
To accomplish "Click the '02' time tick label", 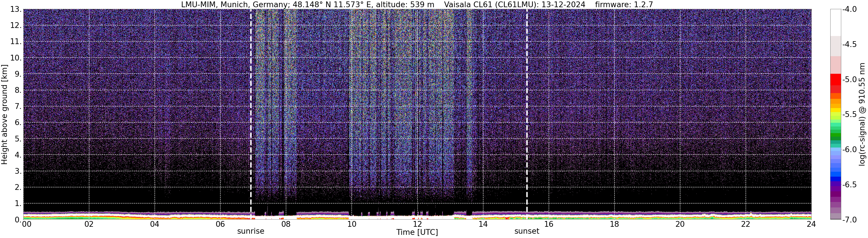I will 89,224.
